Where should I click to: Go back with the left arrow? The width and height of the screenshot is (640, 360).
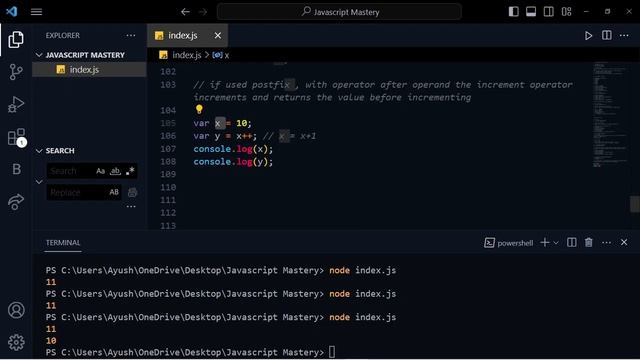[x=185, y=12]
